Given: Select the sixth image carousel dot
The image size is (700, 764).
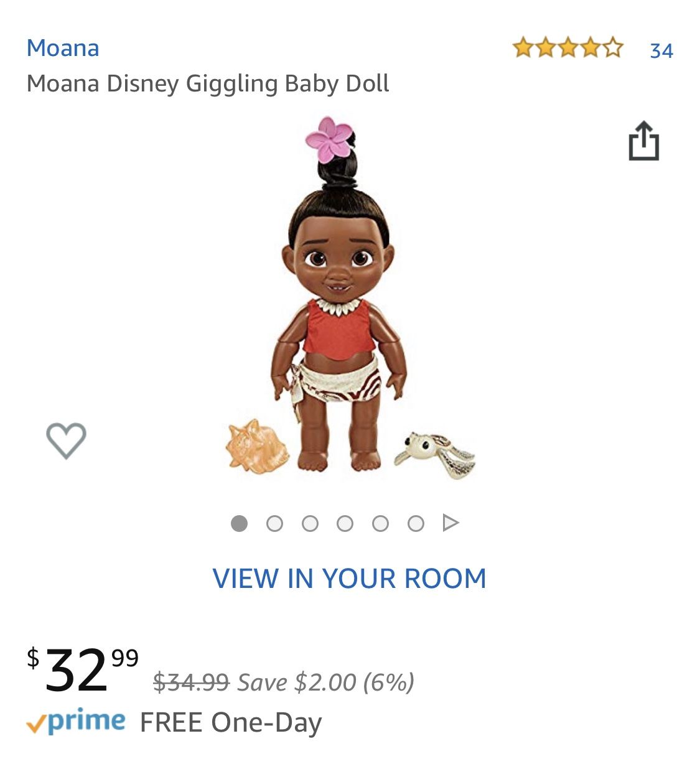Looking at the screenshot, I should [x=416, y=524].
